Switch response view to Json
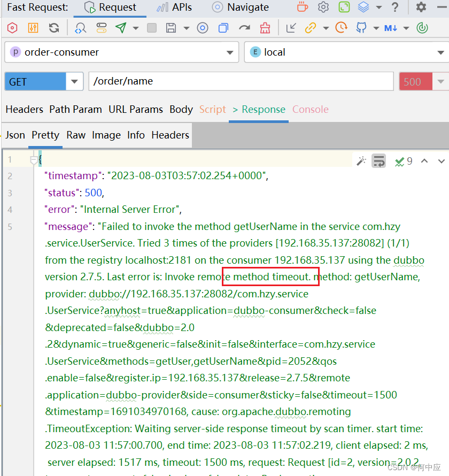The image size is (449, 476). pyautogui.click(x=15, y=135)
